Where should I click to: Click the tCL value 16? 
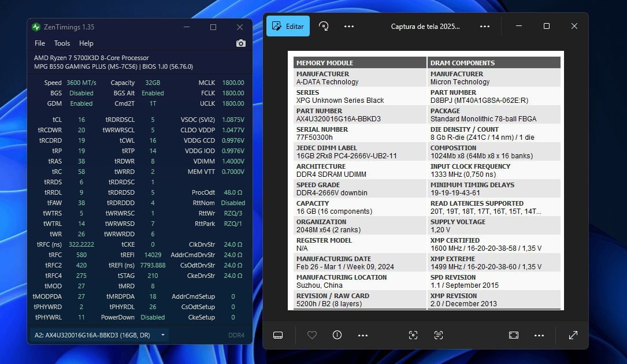(81, 120)
